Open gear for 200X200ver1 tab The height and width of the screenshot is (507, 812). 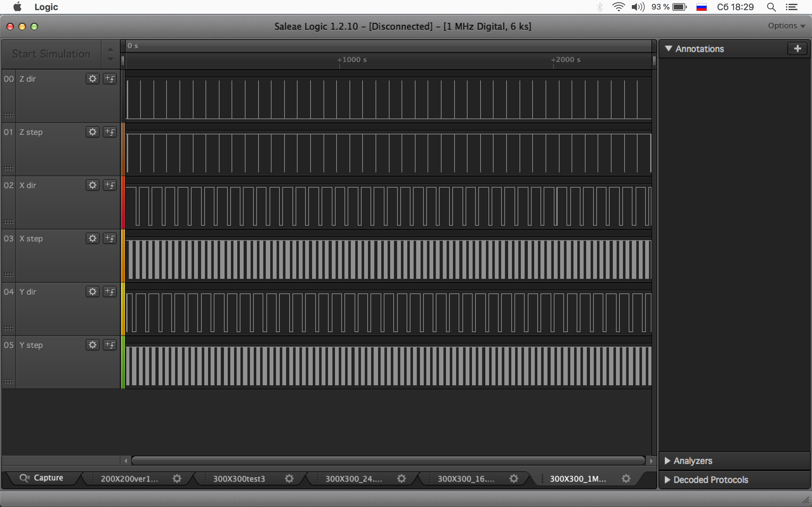tap(177, 478)
